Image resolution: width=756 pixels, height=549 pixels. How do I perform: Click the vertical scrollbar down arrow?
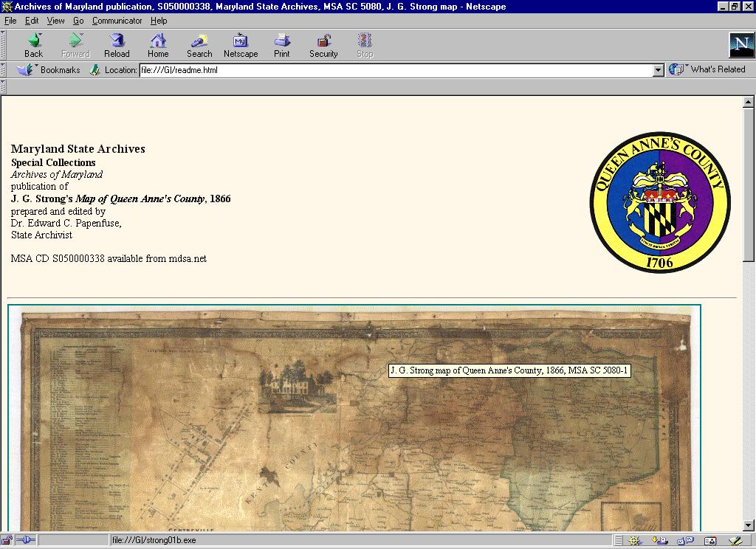click(x=749, y=524)
